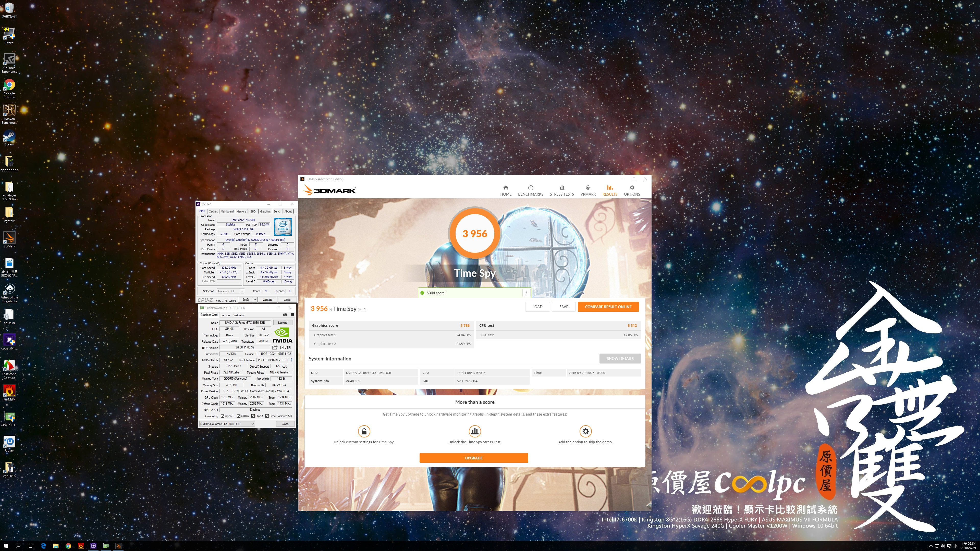Click the GPU-Z BIOS export share icon
980x551 pixels.
coord(275,347)
